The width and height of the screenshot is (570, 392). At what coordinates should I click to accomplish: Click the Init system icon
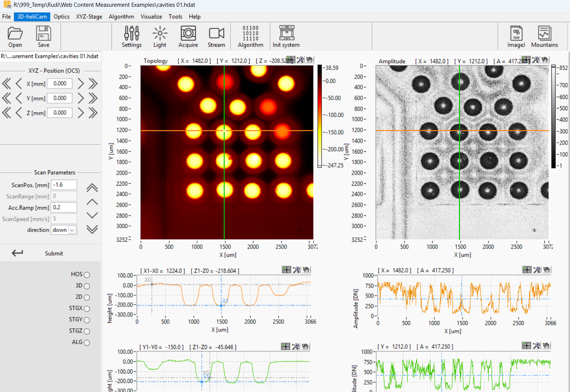click(x=287, y=34)
